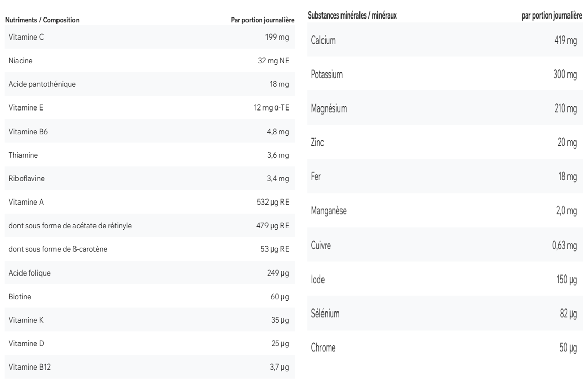Select the Riboflavine 3,4 mg value

tap(279, 179)
